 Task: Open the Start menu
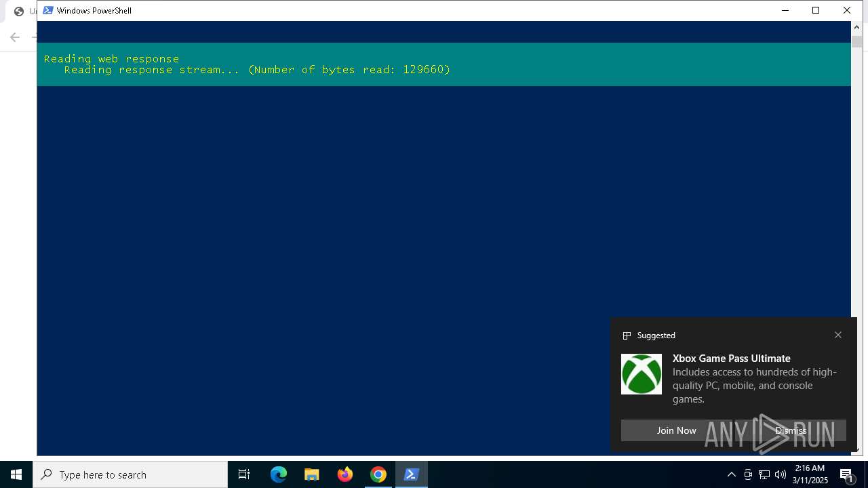[x=16, y=474]
